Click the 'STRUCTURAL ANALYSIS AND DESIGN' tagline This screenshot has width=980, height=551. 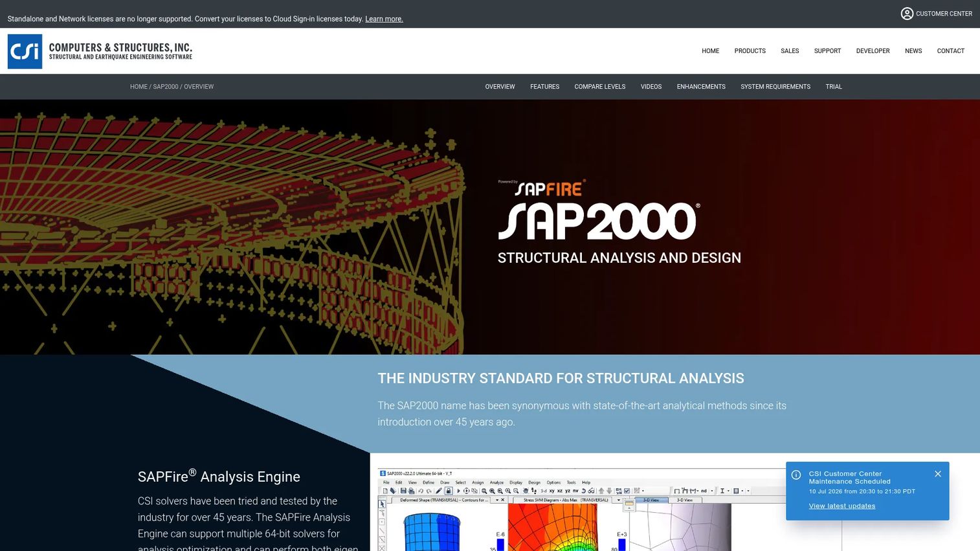[619, 258]
